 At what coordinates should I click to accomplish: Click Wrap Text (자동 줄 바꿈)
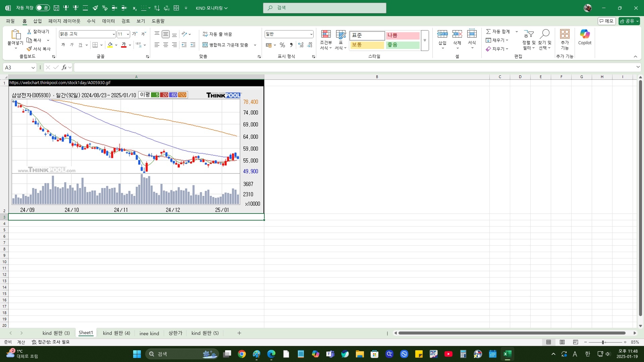pyautogui.click(x=217, y=34)
